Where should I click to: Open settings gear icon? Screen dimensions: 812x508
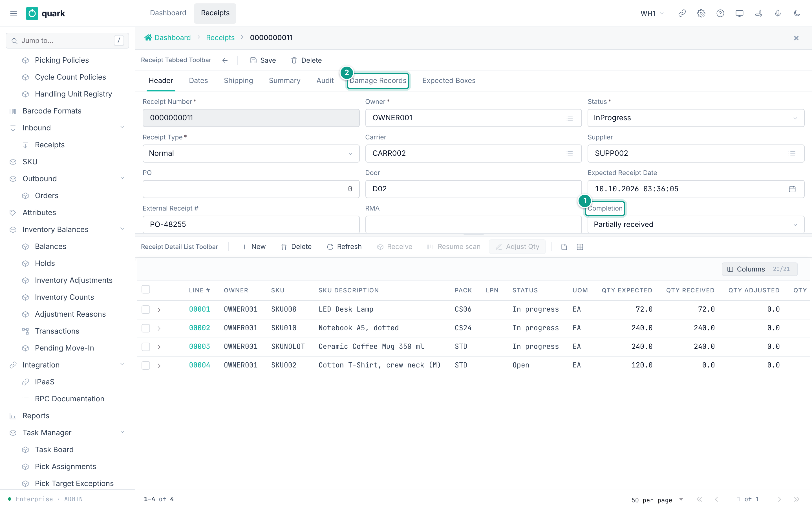701,14
